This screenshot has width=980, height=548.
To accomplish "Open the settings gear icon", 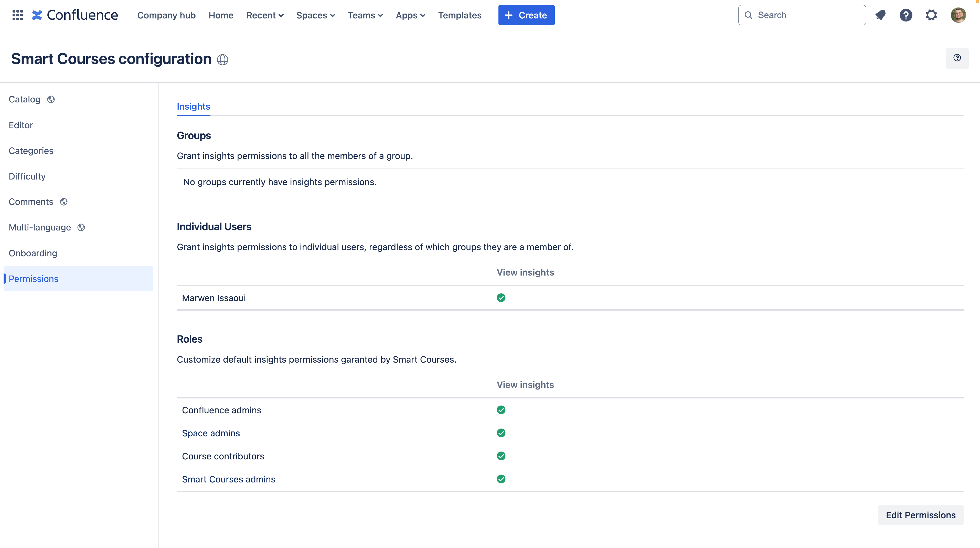I will tap(931, 15).
